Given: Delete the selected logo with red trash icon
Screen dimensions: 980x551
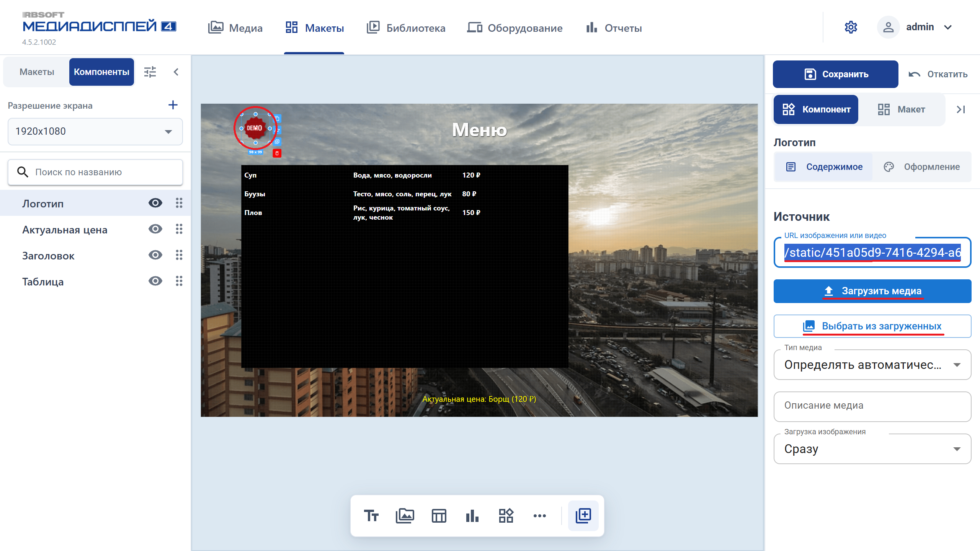Looking at the screenshot, I should [x=277, y=153].
